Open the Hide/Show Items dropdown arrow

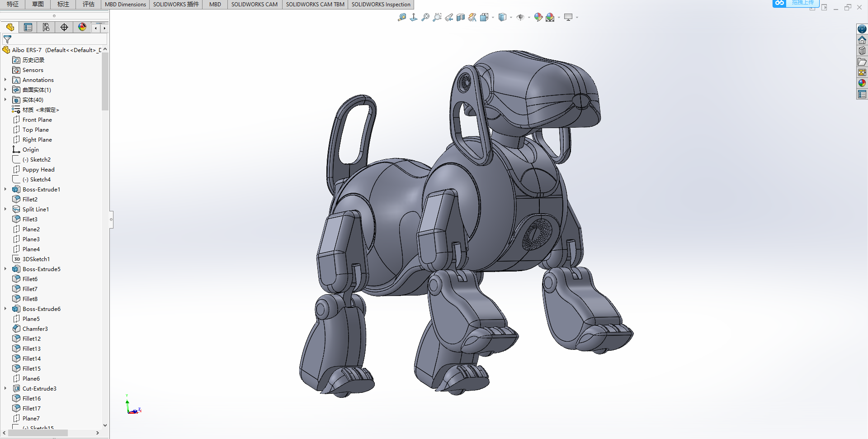pyautogui.click(x=529, y=18)
